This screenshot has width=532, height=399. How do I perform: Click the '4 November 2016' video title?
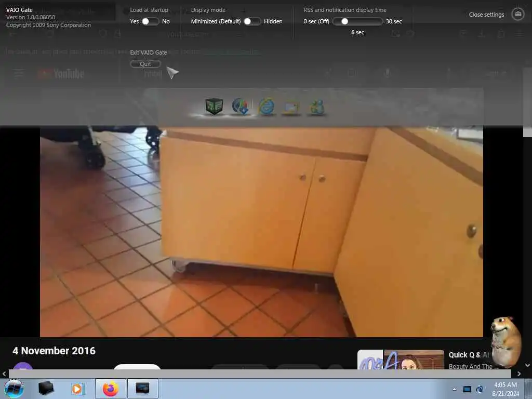(54, 351)
